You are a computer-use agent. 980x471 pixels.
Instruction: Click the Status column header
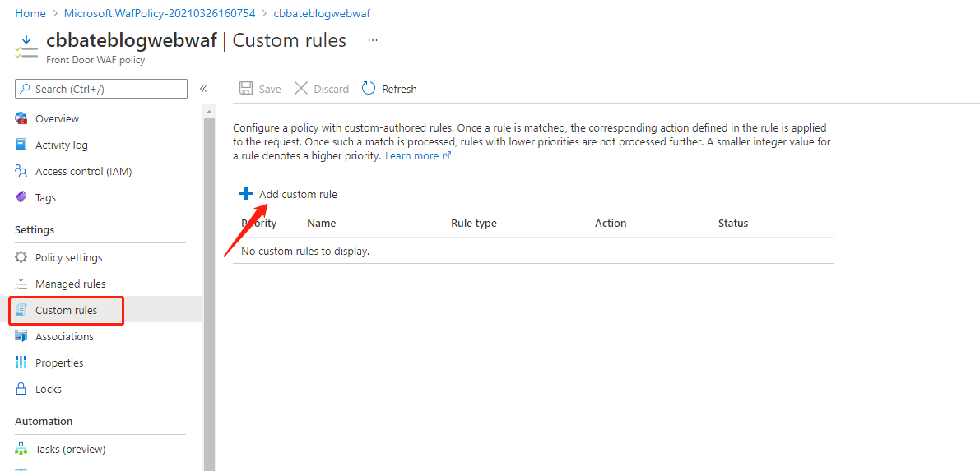pyautogui.click(x=733, y=223)
